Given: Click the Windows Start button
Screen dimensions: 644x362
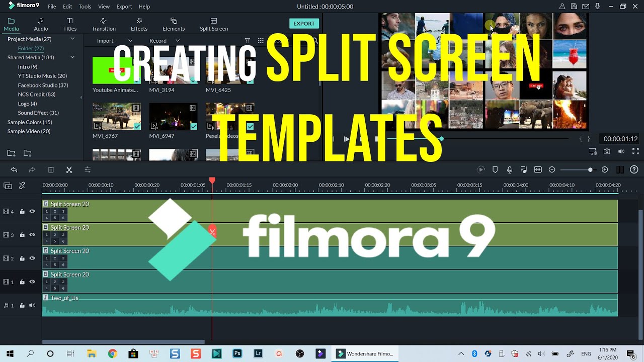Looking at the screenshot, I should coord(10,353).
